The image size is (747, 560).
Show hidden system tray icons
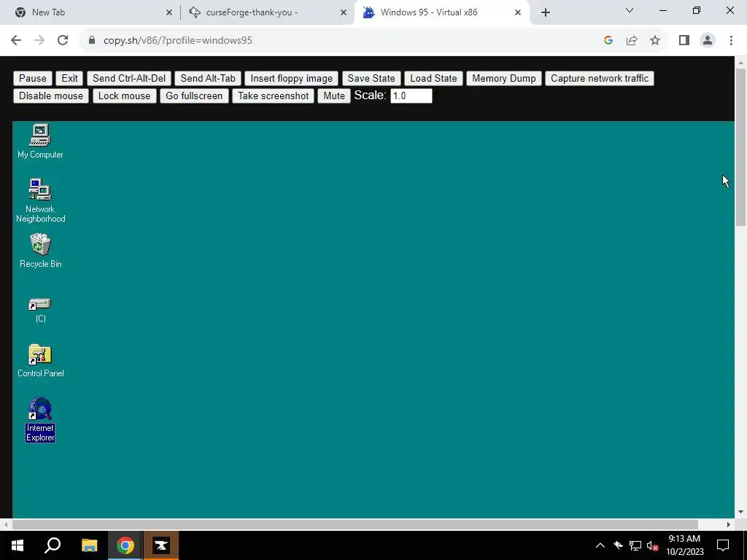(x=600, y=545)
